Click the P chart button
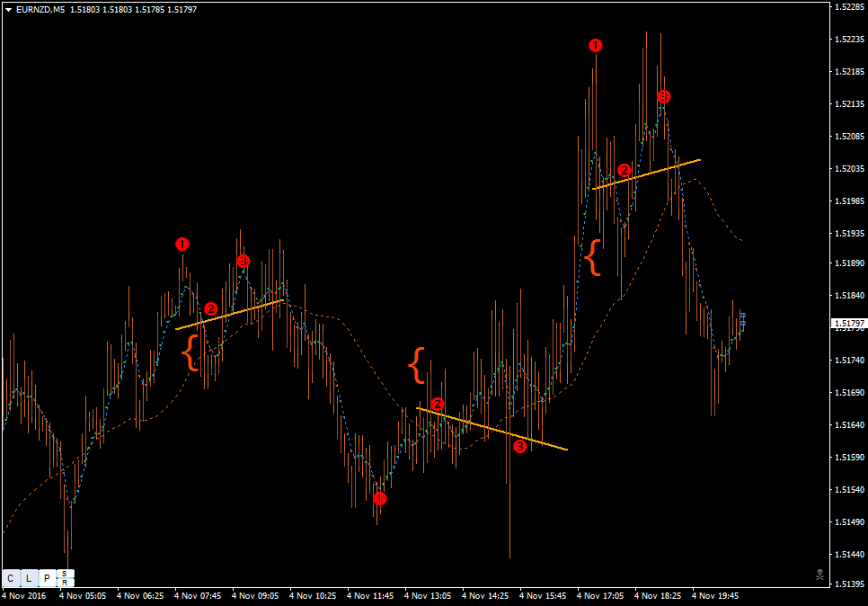 click(x=47, y=578)
